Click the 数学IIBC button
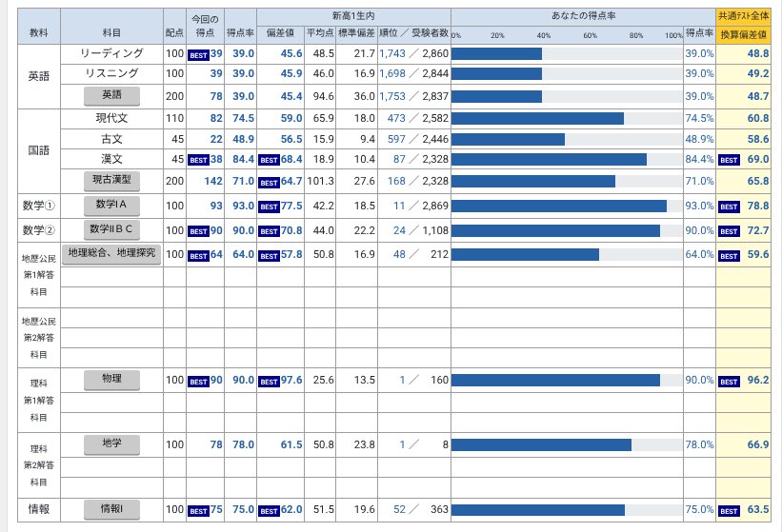782x532 pixels. click(x=111, y=229)
